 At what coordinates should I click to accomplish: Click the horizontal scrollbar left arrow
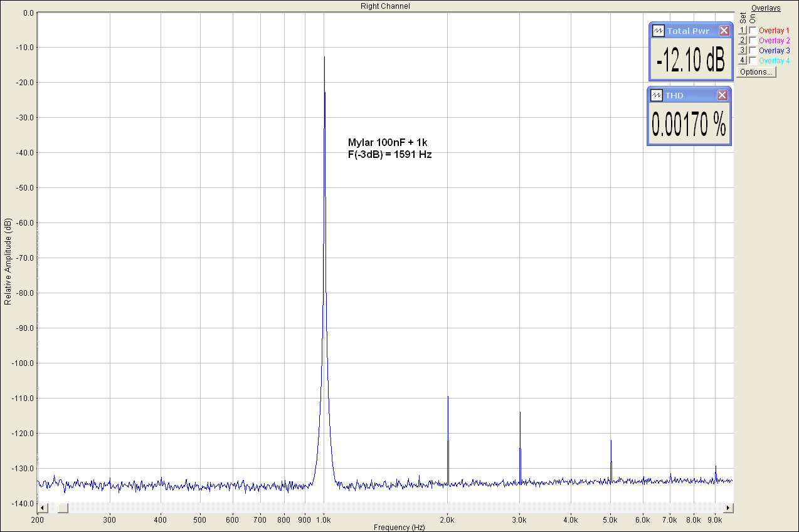click(x=42, y=508)
